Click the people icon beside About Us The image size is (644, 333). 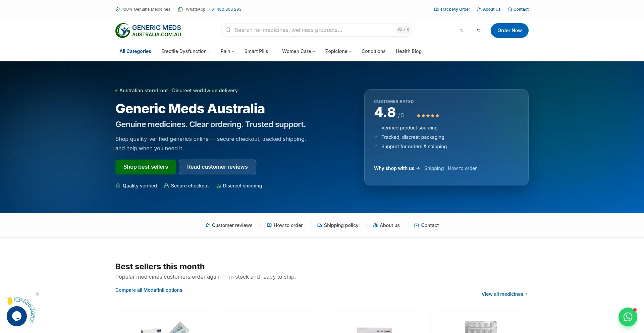point(479,9)
